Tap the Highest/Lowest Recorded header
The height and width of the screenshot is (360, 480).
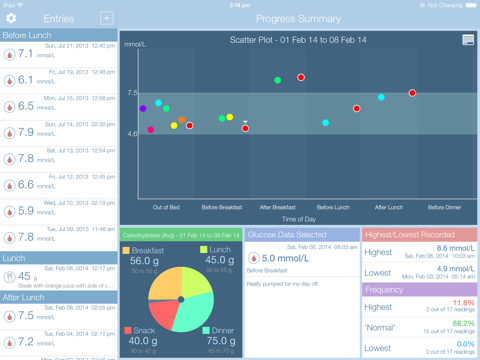click(x=420, y=235)
